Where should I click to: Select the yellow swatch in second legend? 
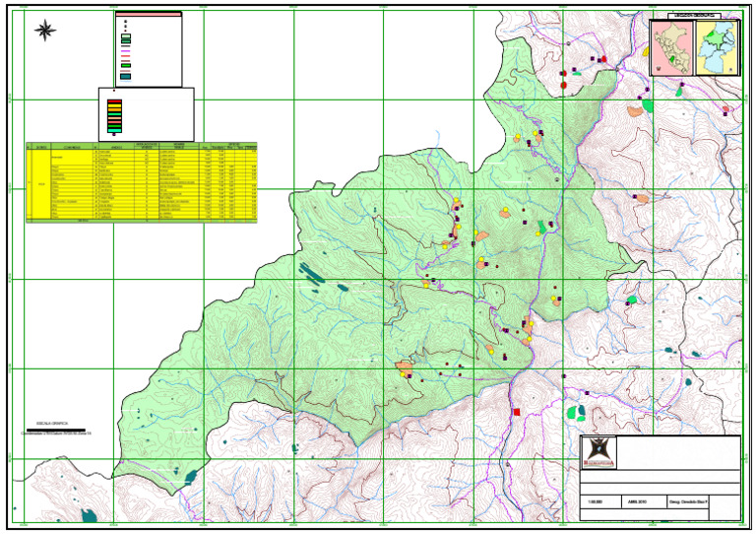click(x=115, y=105)
